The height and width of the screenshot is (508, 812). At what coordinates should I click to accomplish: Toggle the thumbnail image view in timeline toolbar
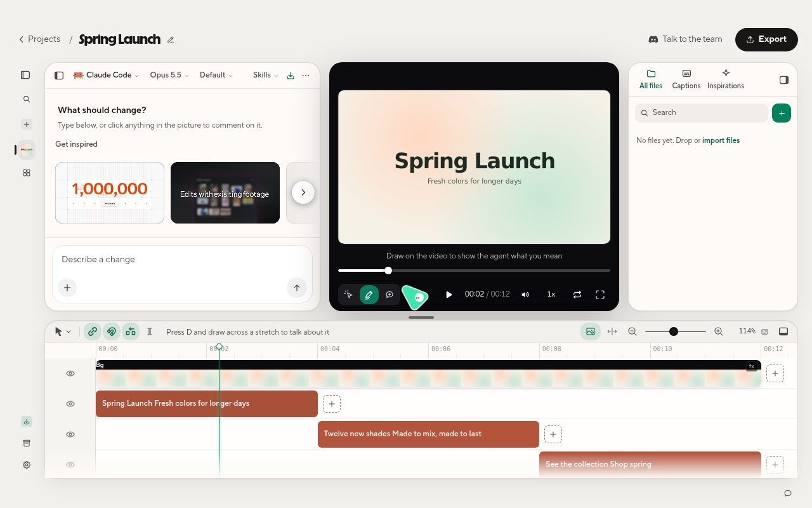tap(591, 331)
